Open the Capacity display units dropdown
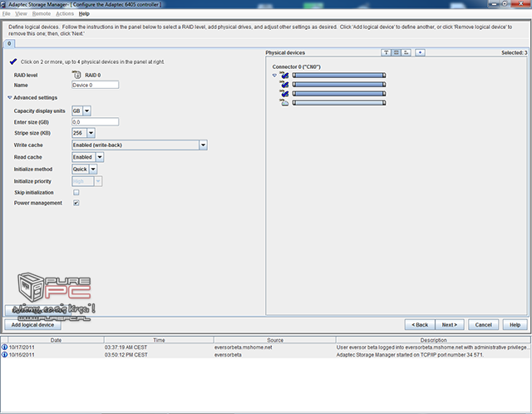532x414 pixels. click(86, 111)
